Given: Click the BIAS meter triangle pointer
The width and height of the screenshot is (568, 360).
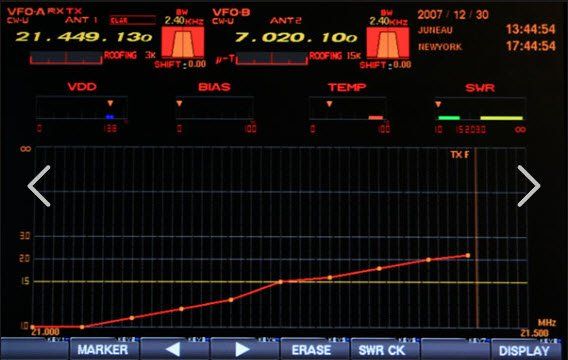Looking at the screenshot, I should [x=179, y=104].
